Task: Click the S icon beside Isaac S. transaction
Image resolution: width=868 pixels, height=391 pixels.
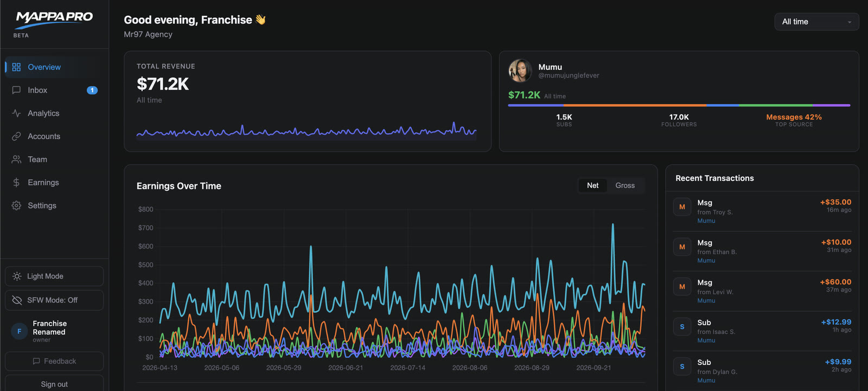Action: 682,326
